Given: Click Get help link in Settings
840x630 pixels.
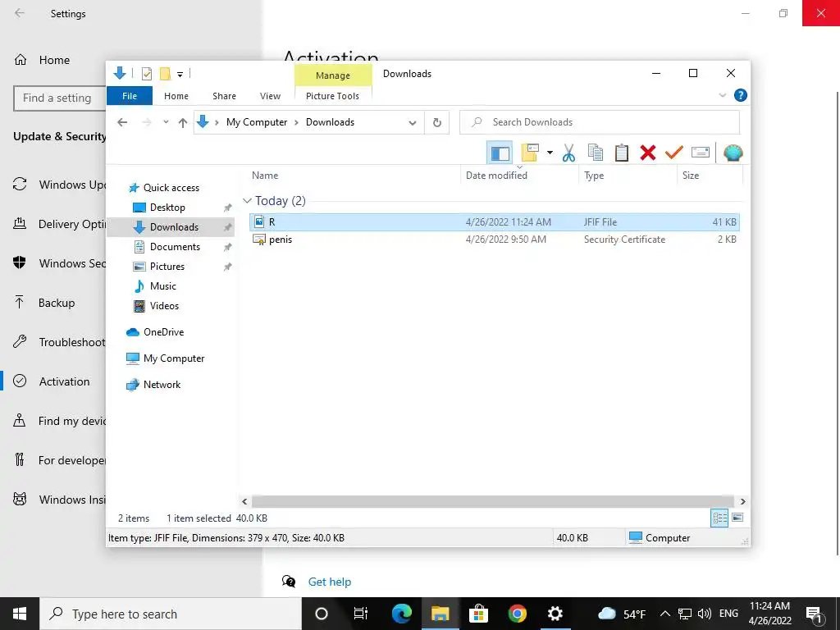Looking at the screenshot, I should pyautogui.click(x=330, y=582).
